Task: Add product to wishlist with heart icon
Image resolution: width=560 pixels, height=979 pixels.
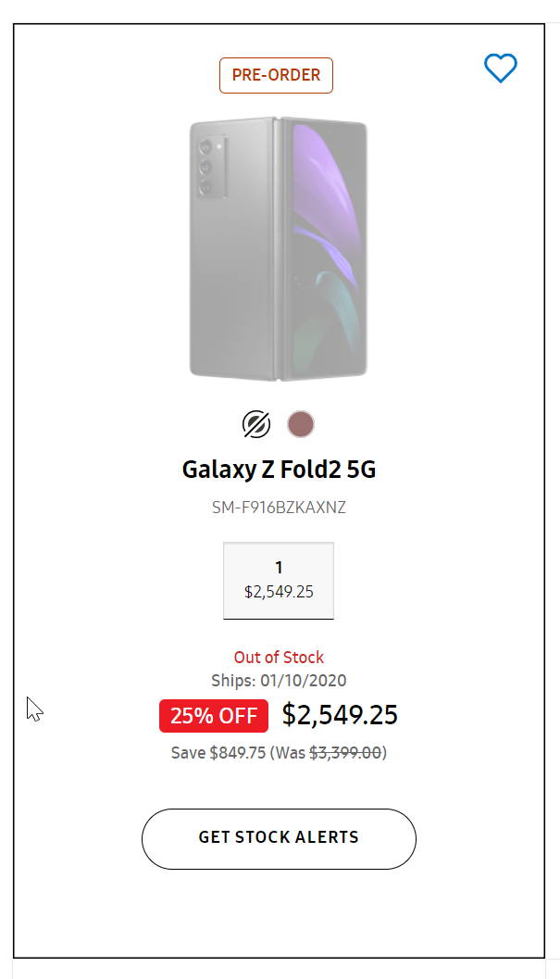Action: tap(501, 68)
